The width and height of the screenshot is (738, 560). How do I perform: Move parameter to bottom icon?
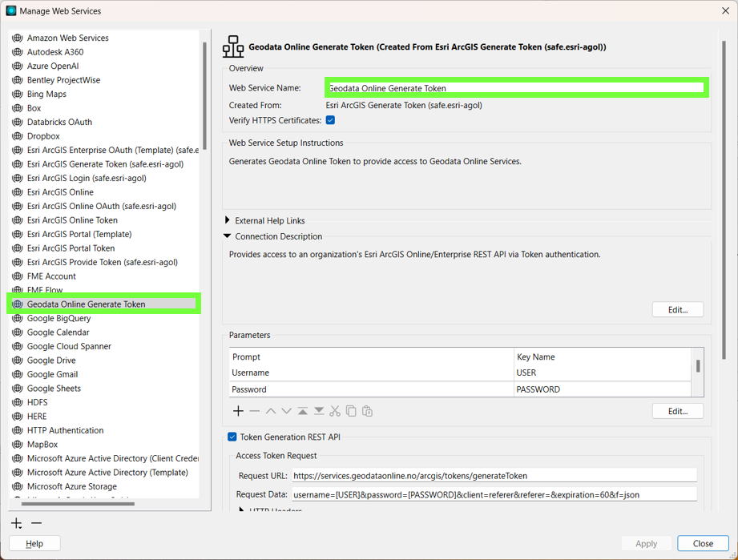(319, 411)
